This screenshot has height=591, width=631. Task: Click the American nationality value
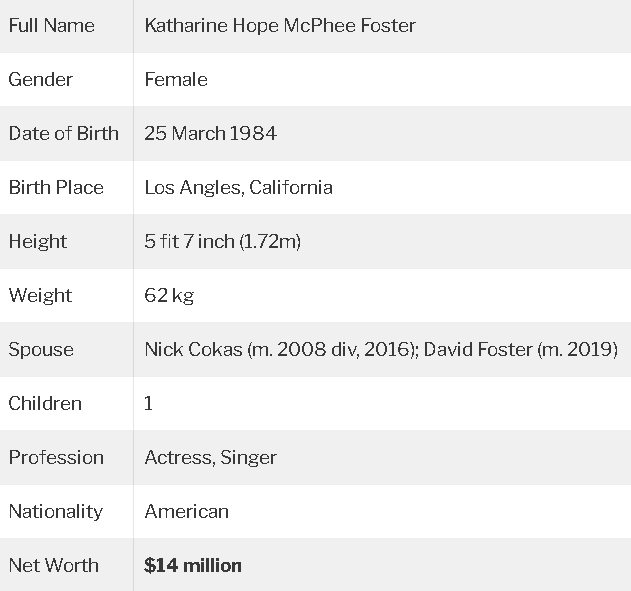187,511
